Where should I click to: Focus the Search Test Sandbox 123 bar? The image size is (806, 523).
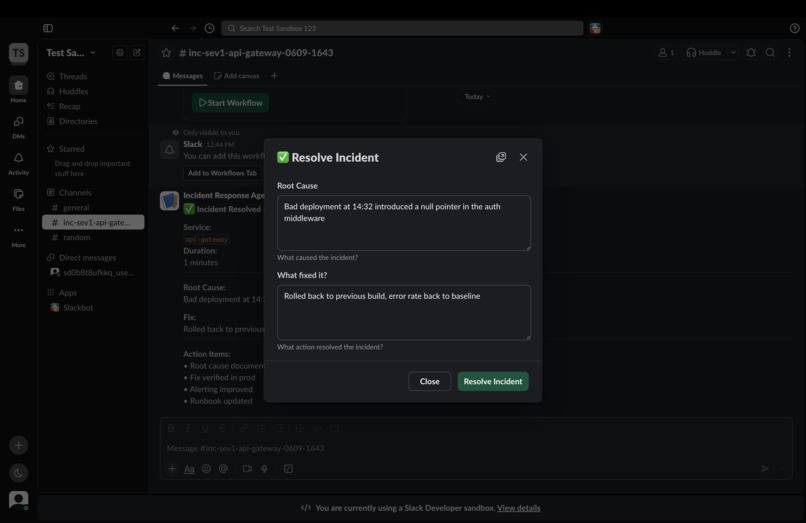(x=402, y=28)
